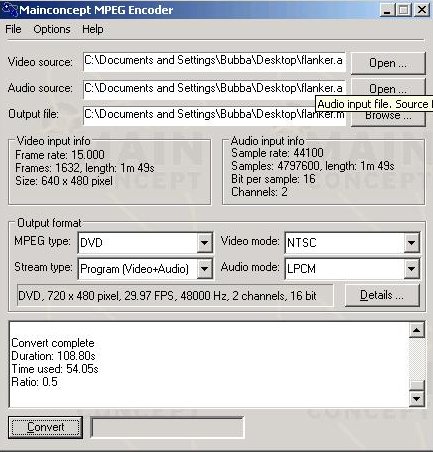Screen dimensions: 433x452
Task: Click the Video source path field
Action: (214, 61)
